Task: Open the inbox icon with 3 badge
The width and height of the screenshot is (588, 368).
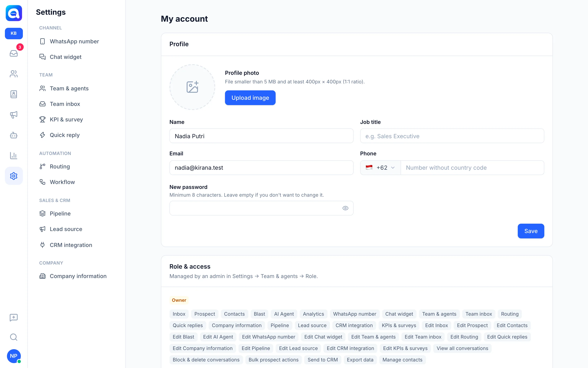Action: click(x=14, y=53)
